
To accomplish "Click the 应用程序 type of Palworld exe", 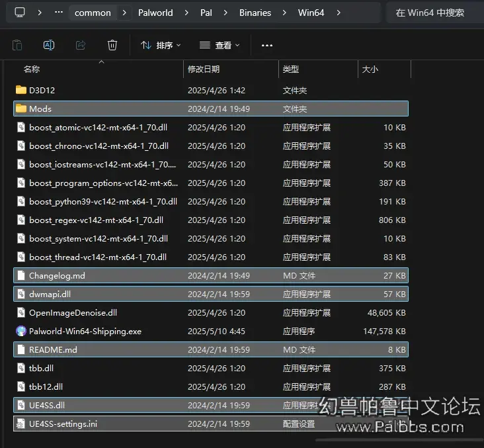I will [299, 332].
